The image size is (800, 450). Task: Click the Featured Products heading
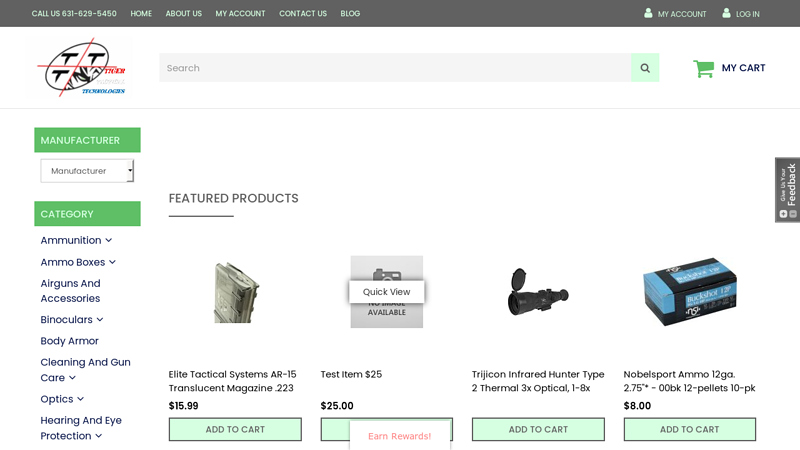point(234,198)
